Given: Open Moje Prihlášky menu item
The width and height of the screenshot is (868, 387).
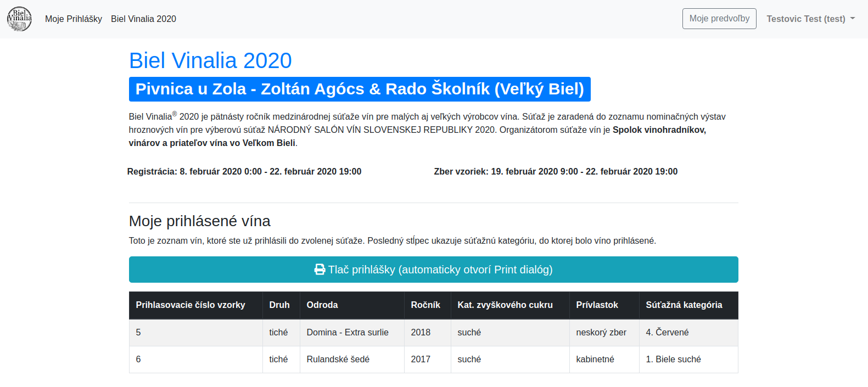Looking at the screenshot, I should click(74, 19).
